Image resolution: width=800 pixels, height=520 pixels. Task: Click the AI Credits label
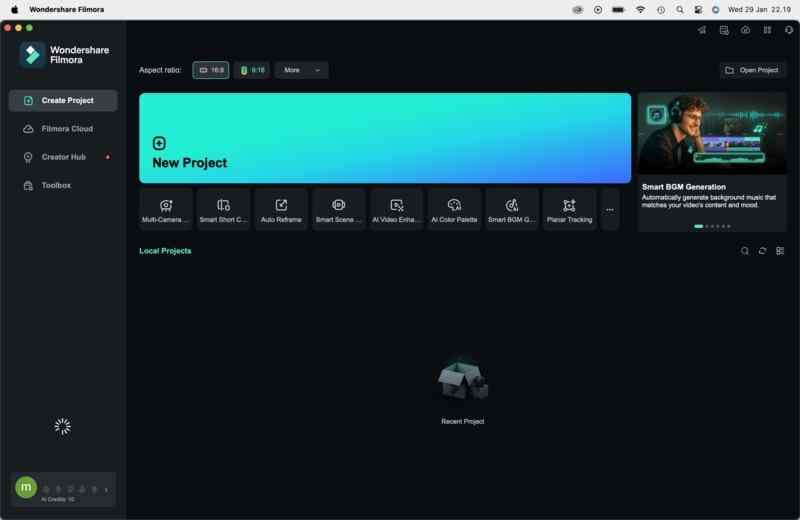pos(58,500)
